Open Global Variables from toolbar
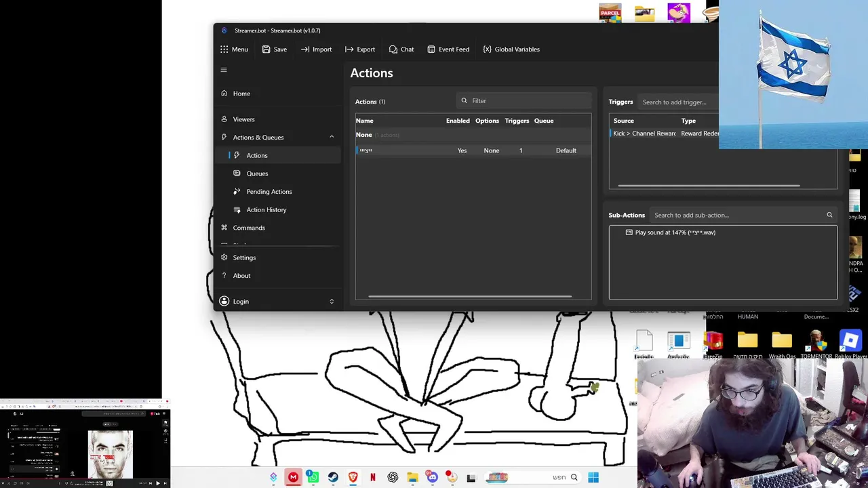The image size is (868, 488). point(511,49)
